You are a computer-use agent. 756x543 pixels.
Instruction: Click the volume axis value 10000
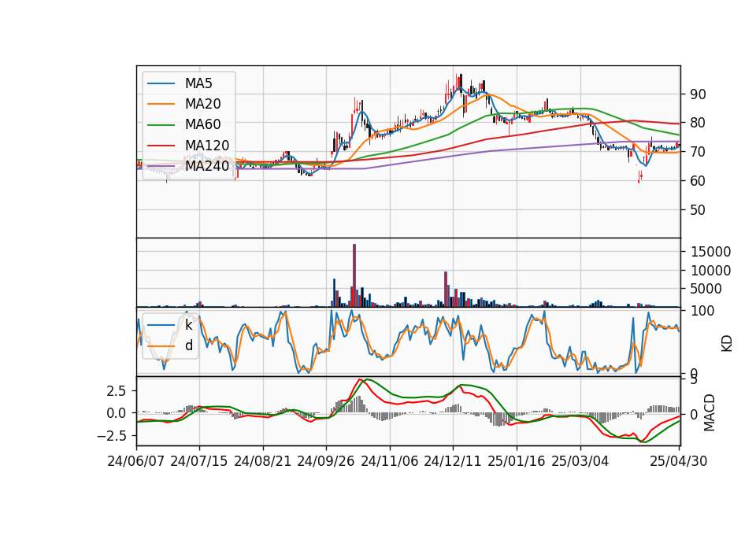pyautogui.click(x=710, y=270)
